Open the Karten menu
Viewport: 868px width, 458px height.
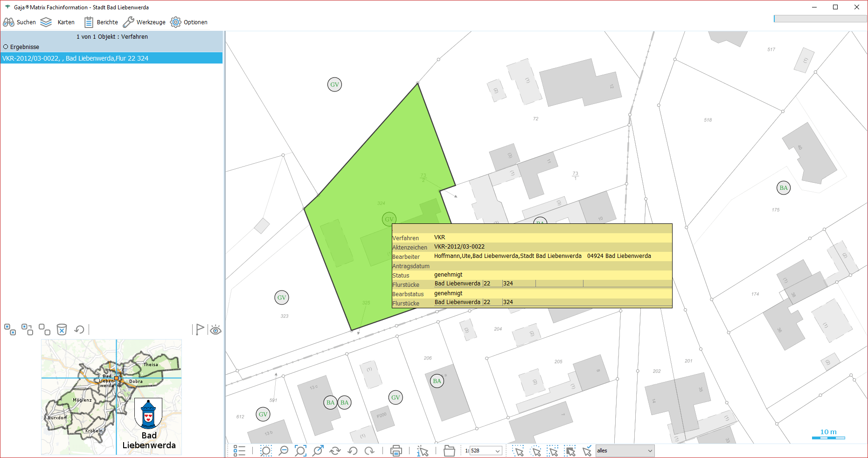(x=57, y=22)
